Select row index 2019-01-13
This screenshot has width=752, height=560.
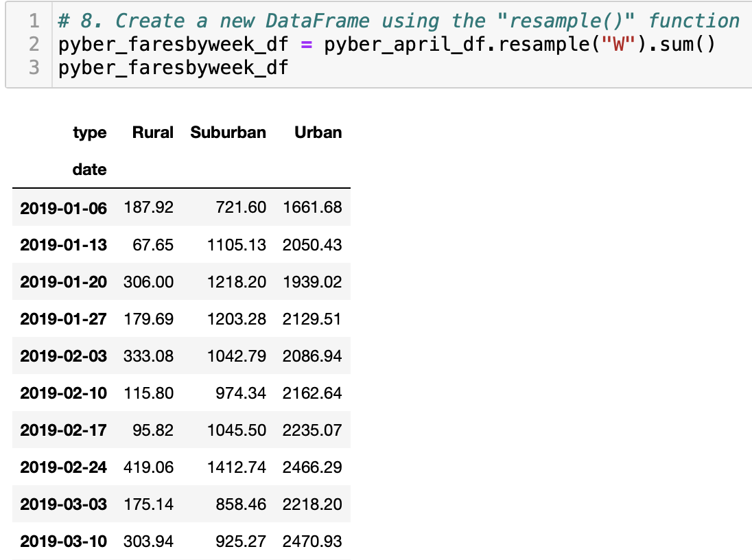(x=63, y=245)
